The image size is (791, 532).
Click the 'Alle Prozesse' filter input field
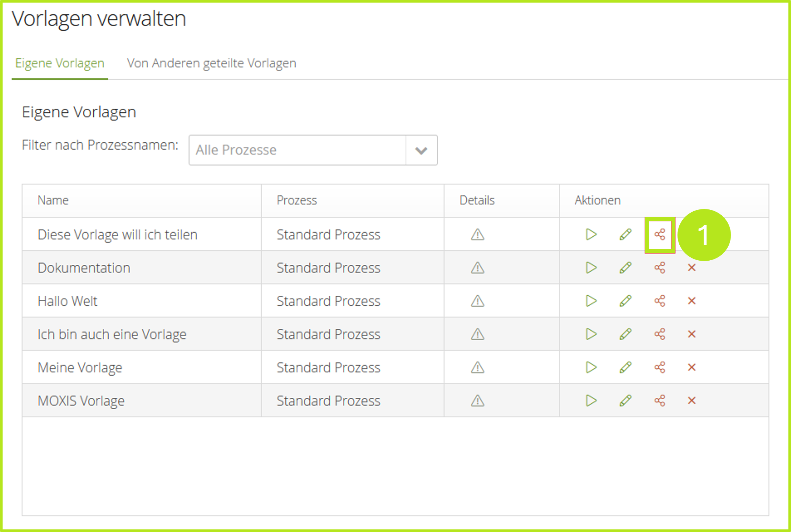[297, 150]
